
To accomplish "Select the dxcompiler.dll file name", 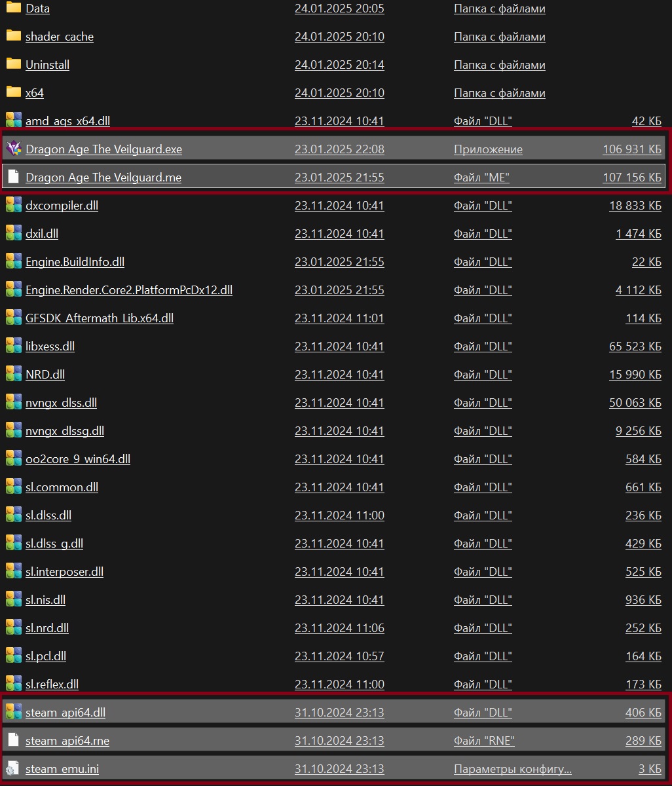I will pos(62,206).
